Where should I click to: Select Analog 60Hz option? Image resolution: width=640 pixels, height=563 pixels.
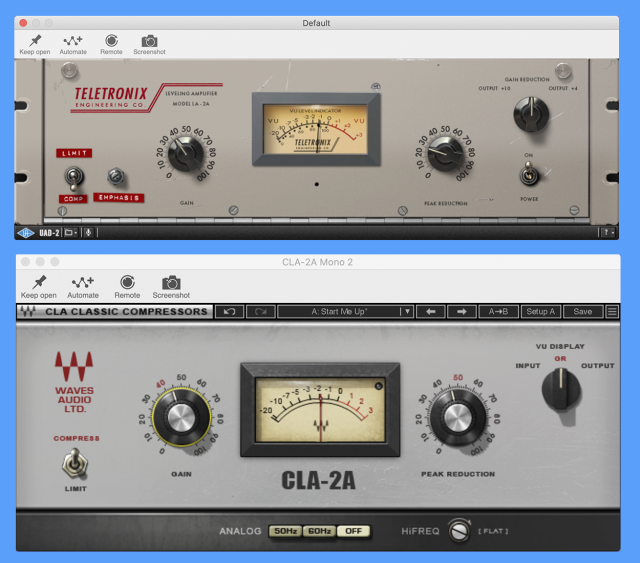[320, 531]
